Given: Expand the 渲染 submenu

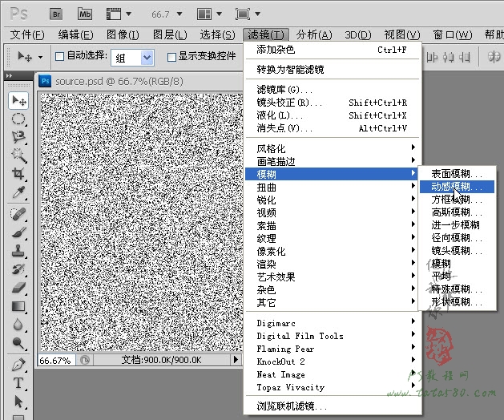Looking at the screenshot, I should click(x=333, y=264).
